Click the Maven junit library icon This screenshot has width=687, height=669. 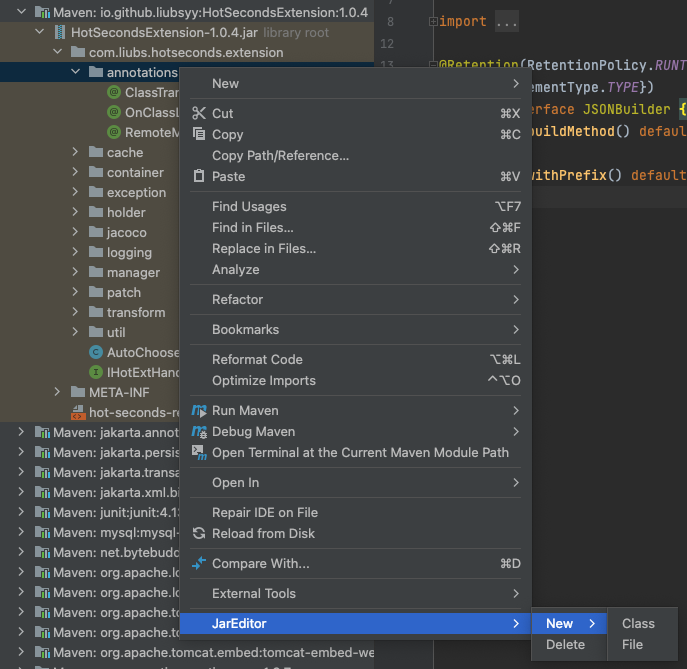point(42,512)
